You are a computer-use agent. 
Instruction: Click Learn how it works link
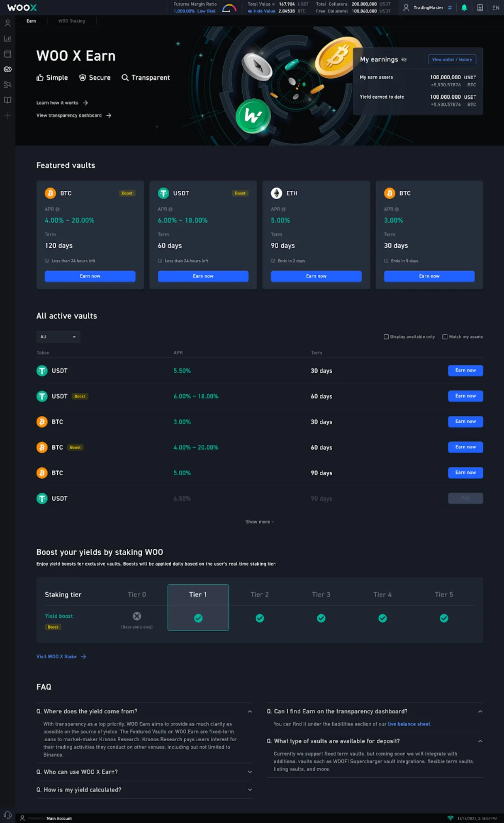coord(62,103)
